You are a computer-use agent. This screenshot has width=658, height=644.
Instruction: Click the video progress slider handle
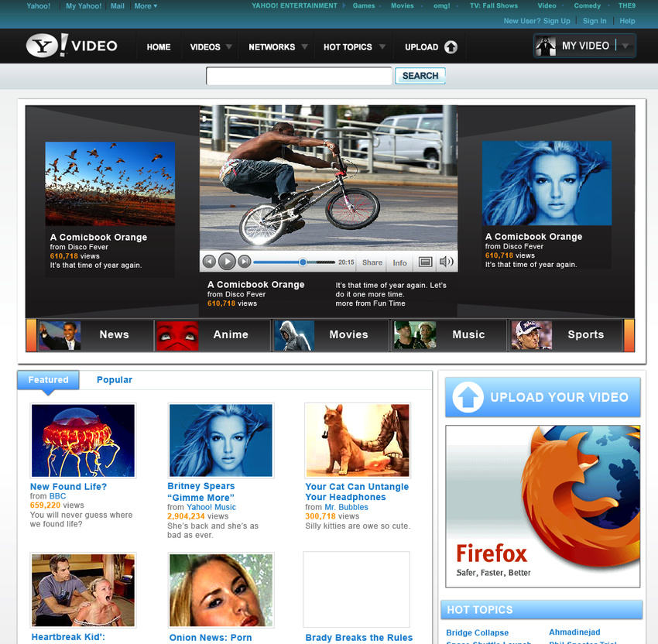(x=303, y=262)
